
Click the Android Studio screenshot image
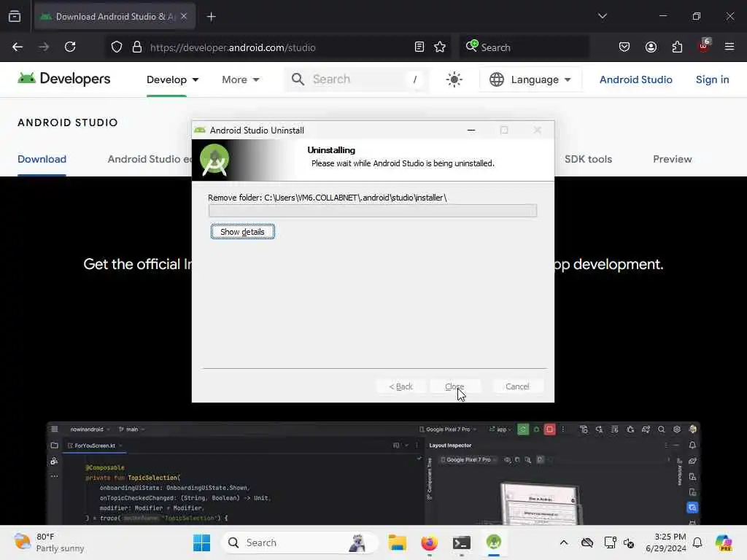(373, 473)
